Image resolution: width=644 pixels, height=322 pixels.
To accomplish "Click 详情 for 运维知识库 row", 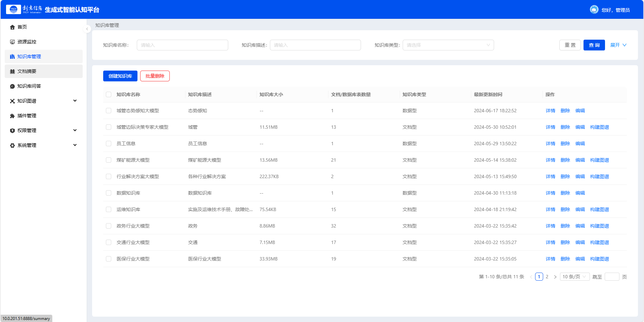I will [x=551, y=209].
